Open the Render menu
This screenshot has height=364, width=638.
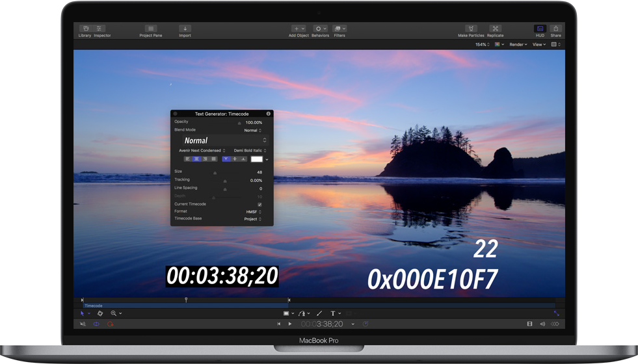[518, 45]
